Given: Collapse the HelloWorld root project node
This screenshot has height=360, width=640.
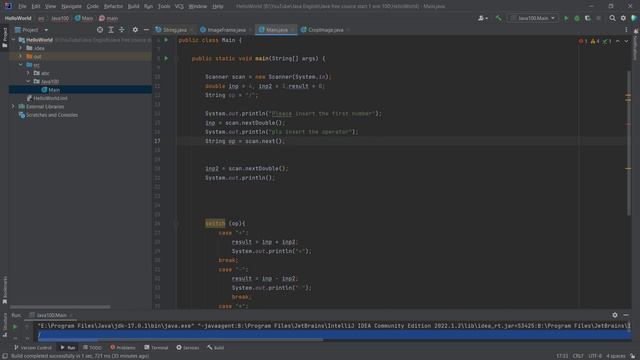Looking at the screenshot, I should (13, 40).
